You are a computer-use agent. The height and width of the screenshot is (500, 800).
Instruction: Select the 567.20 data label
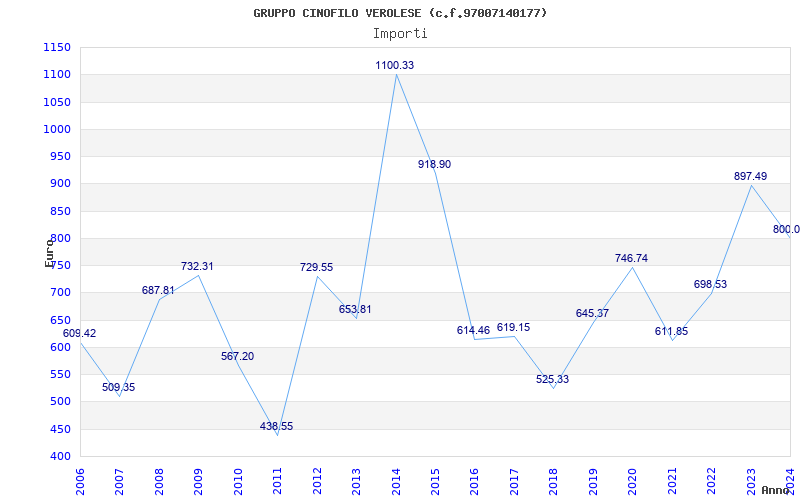(x=237, y=356)
